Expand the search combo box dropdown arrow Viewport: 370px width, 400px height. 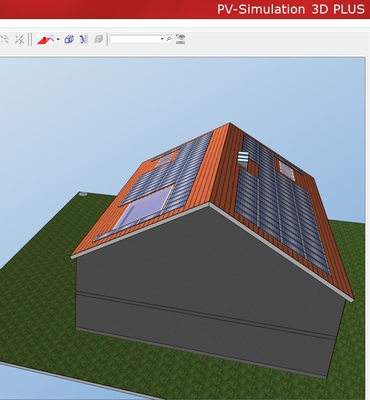pyautogui.click(x=162, y=39)
